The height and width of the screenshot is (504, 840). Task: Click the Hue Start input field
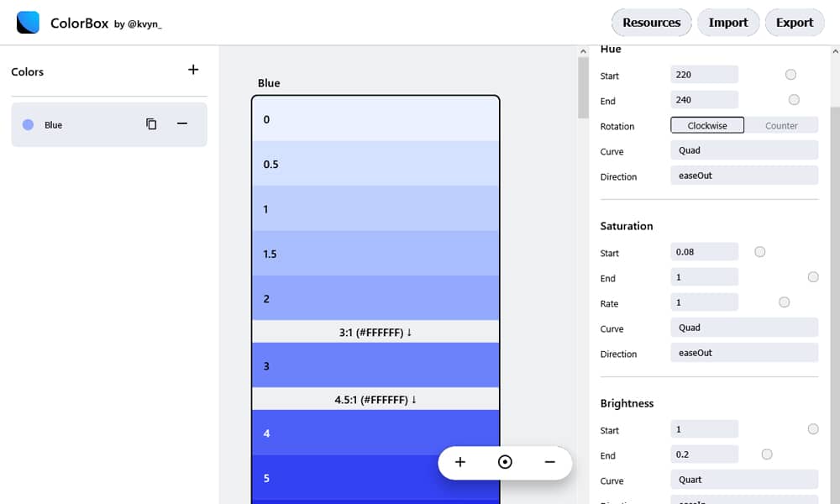[x=705, y=75]
